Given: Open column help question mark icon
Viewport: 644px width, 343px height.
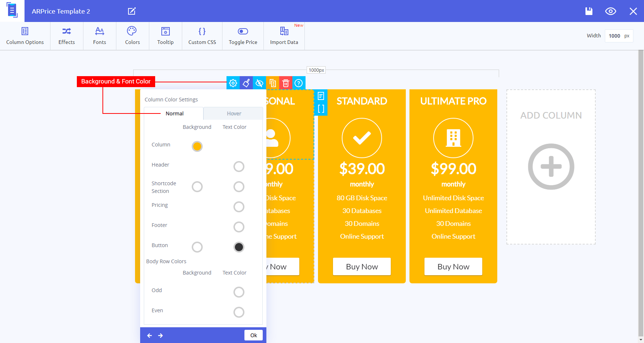Looking at the screenshot, I should coord(299,83).
